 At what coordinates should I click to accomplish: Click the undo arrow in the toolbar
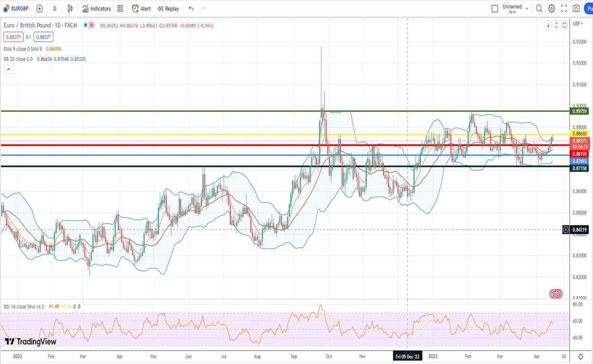pyautogui.click(x=191, y=8)
